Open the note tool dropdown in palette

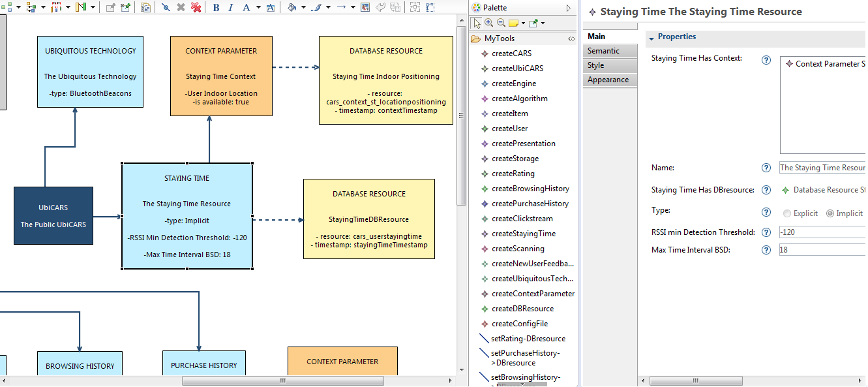[522, 23]
